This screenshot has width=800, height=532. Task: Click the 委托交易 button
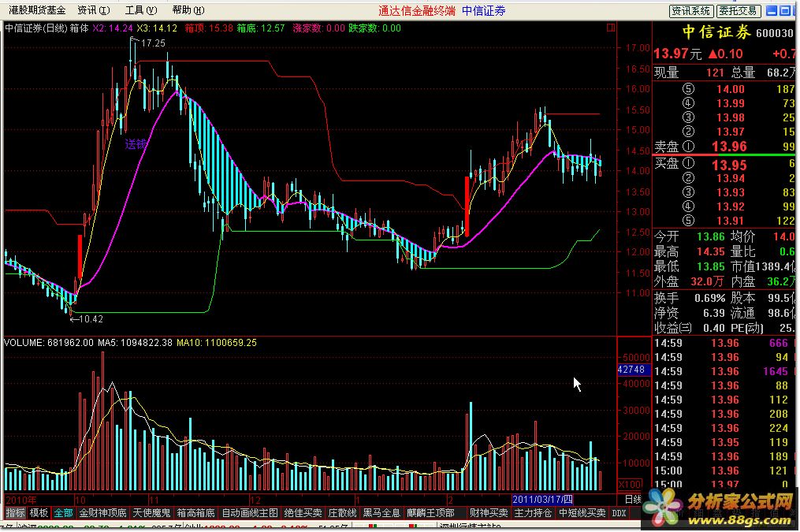[x=739, y=11]
